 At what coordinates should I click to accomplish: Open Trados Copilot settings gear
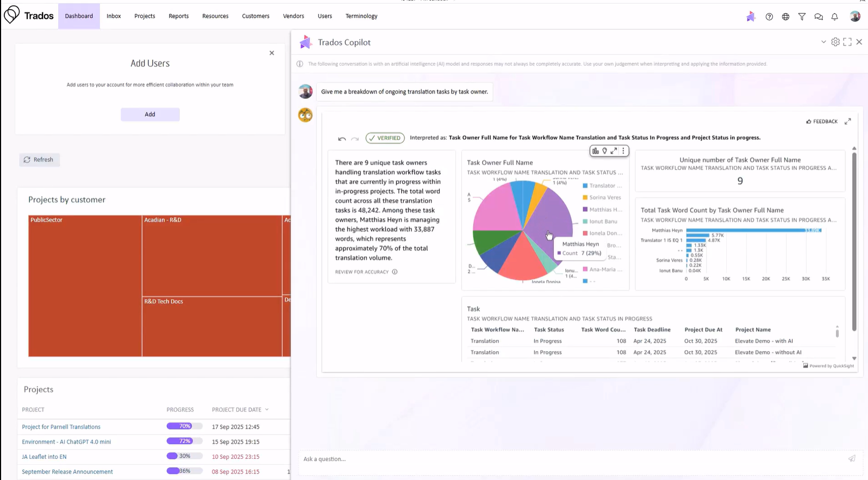tap(835, 42)
